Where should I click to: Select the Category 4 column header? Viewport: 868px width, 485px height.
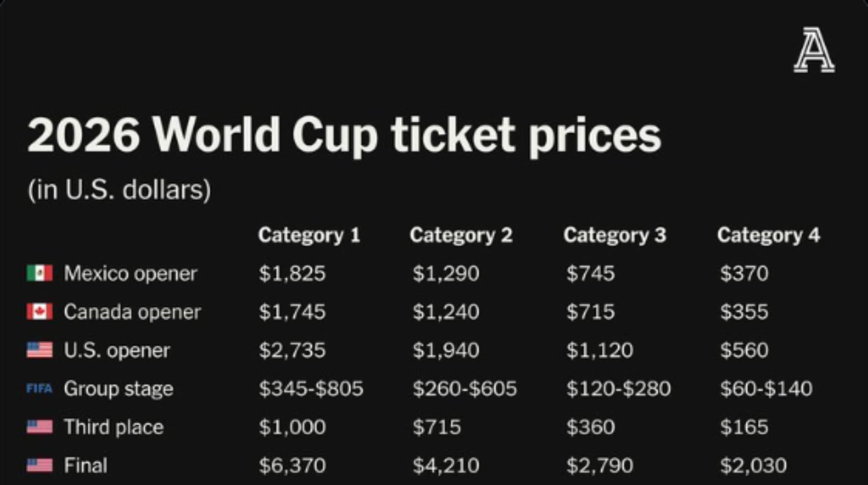point(769,235)
